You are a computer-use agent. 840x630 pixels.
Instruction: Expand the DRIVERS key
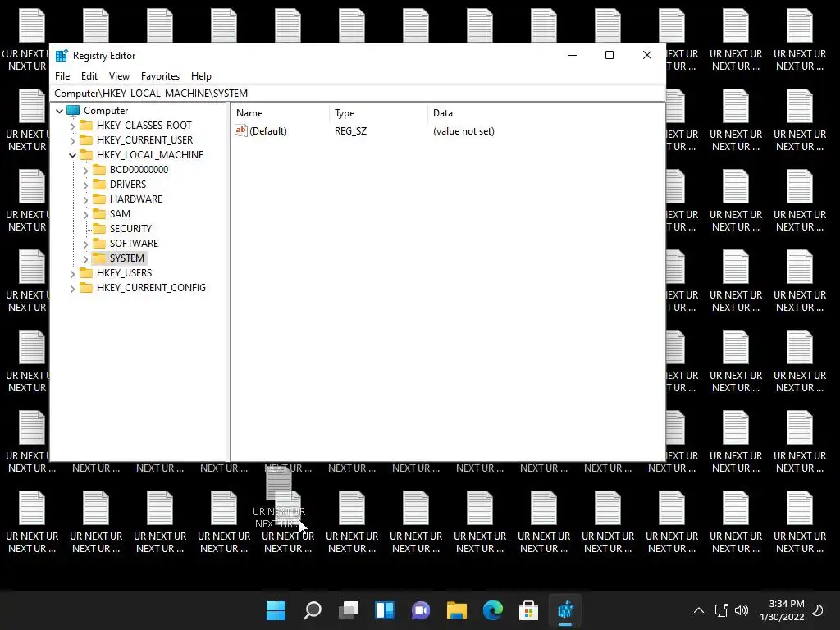click(x=85, y=185)
